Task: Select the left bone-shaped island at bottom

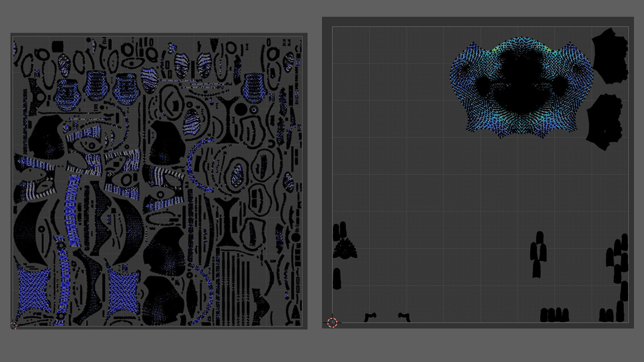Action: click(x=370, y=316)
